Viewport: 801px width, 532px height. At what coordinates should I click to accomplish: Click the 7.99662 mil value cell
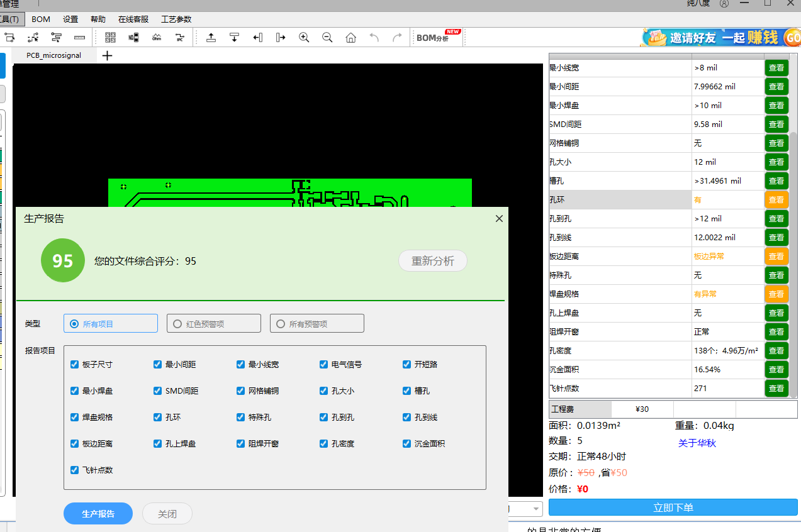tap(728, 87)
